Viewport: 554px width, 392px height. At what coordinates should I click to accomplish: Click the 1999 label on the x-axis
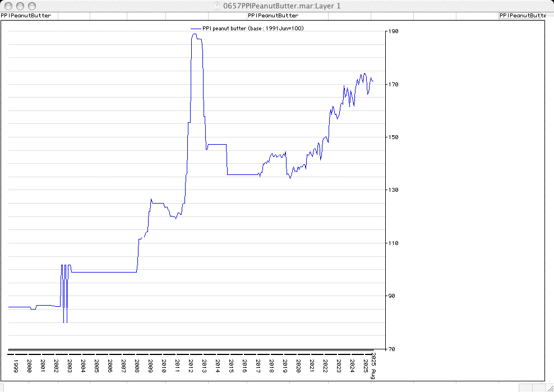[x=16, y=366]
